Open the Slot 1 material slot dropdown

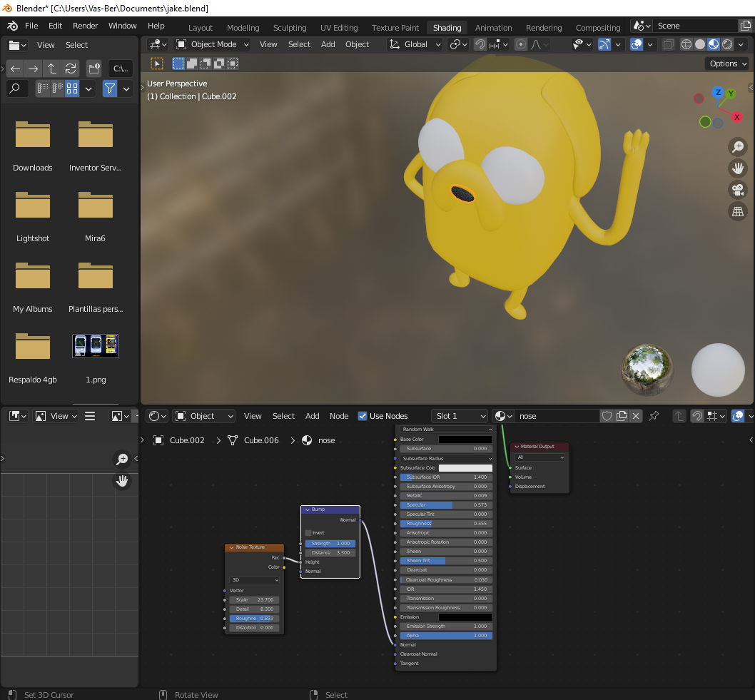[460, 416]
